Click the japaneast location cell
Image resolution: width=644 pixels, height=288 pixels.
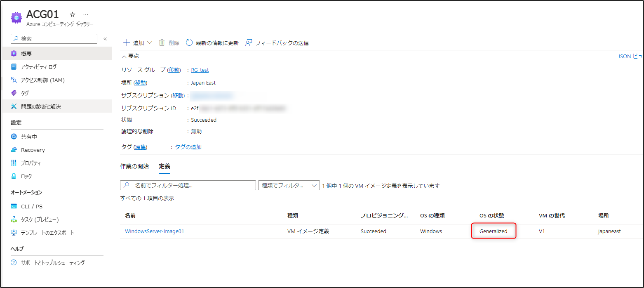[609, 231]
